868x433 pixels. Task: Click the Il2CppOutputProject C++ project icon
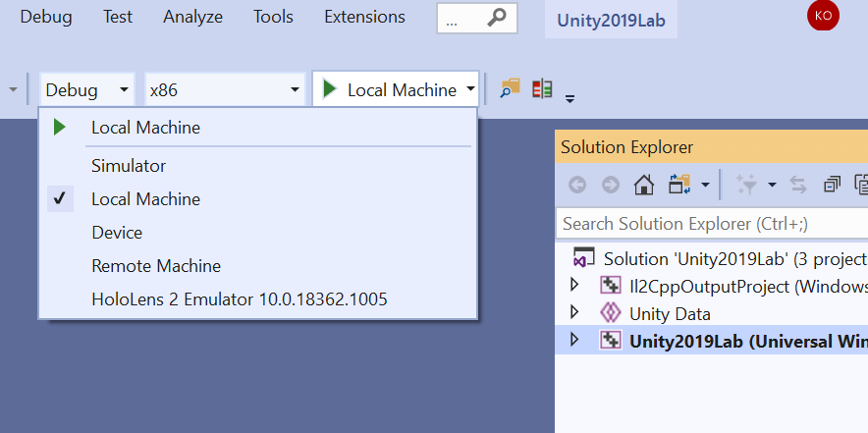pyautogui.click(x=611, y=286)
